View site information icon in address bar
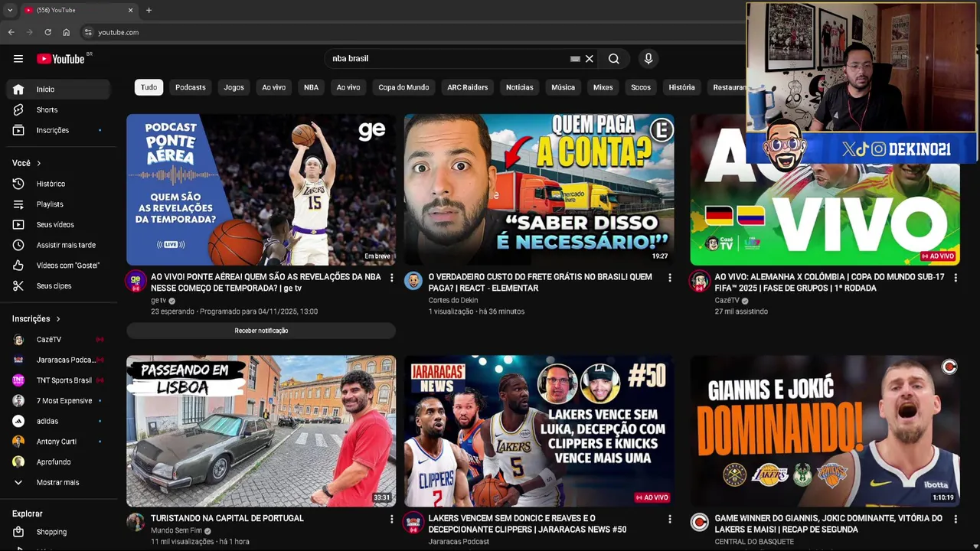980x551 pixels. coord(88,32)
